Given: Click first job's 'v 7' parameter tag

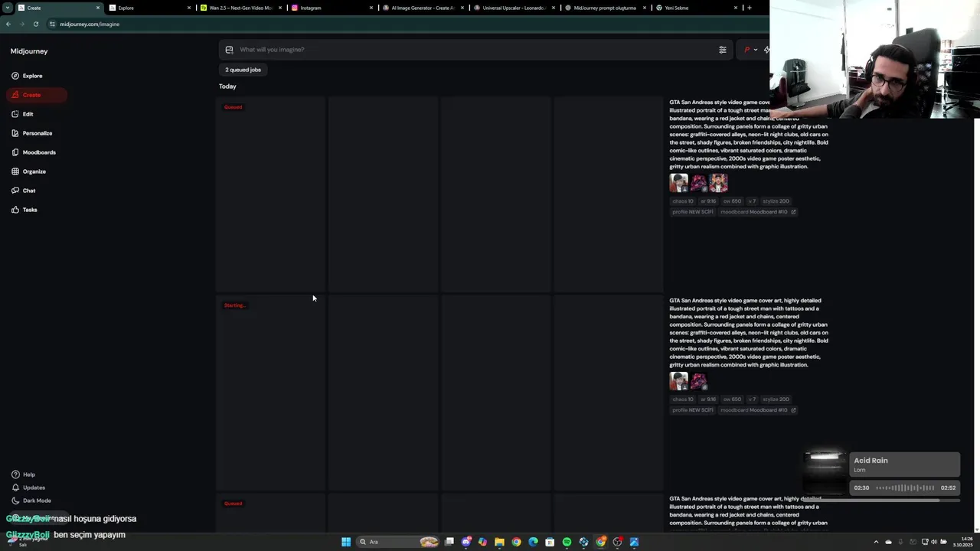Looking at the screenshot, I should (x=752, y=201).
